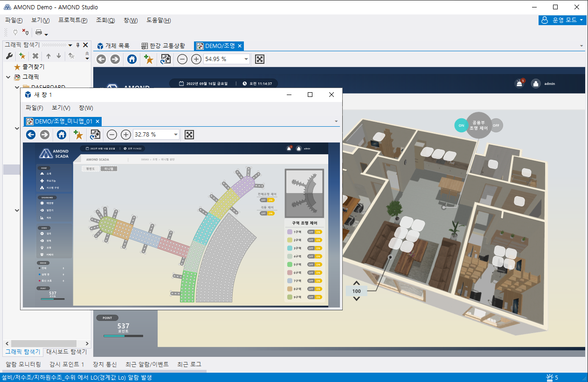
Task: Click the alarm bell icon with badge 5
Action: [519, 84]
